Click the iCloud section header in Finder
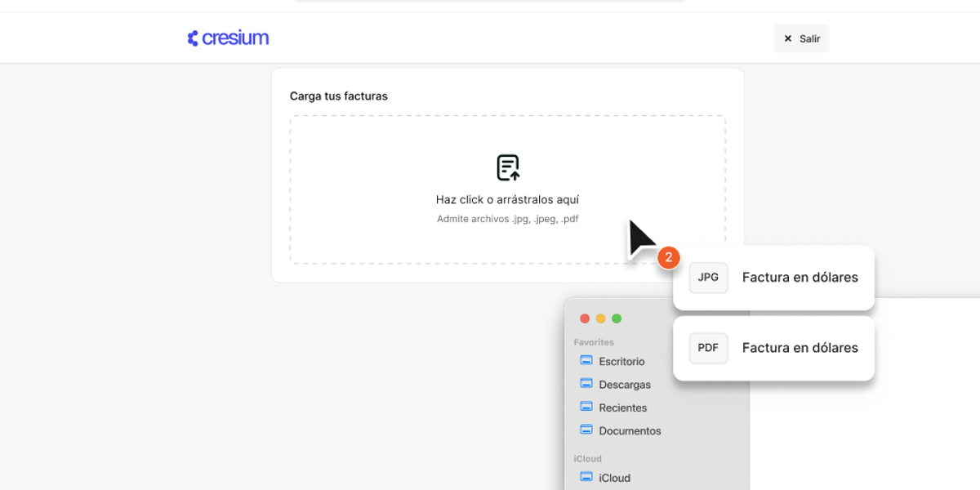980x490 pixels. click(587, 459)
